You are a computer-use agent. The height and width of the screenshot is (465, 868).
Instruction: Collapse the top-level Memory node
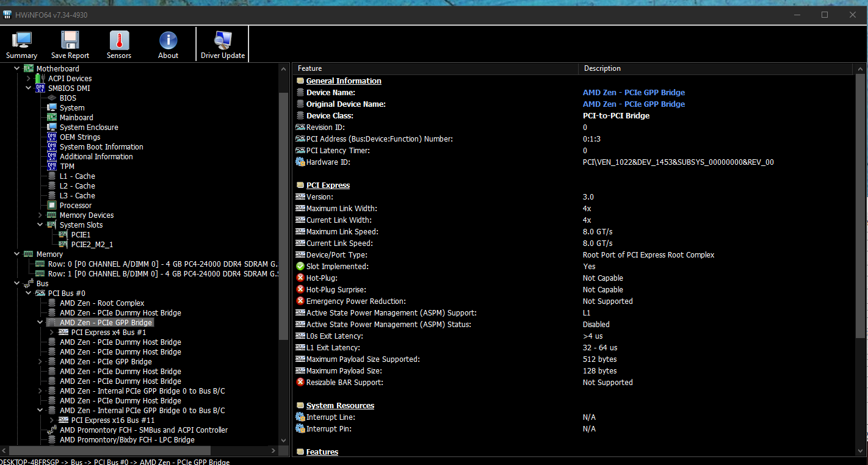coord(17,254)
